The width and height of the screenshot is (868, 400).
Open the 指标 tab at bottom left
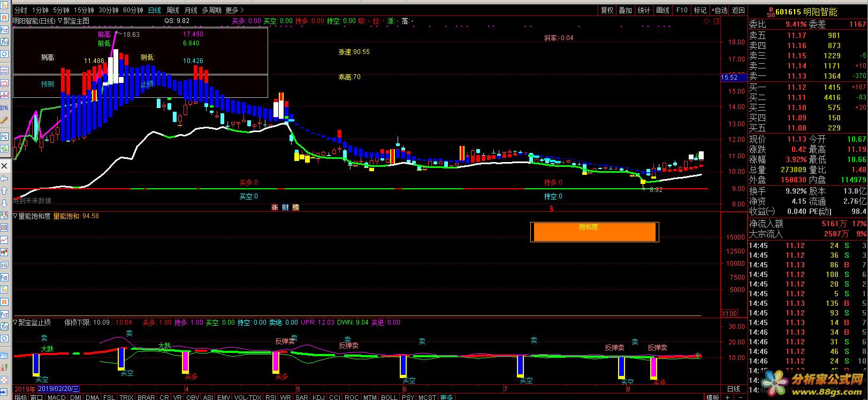[21, 397]
